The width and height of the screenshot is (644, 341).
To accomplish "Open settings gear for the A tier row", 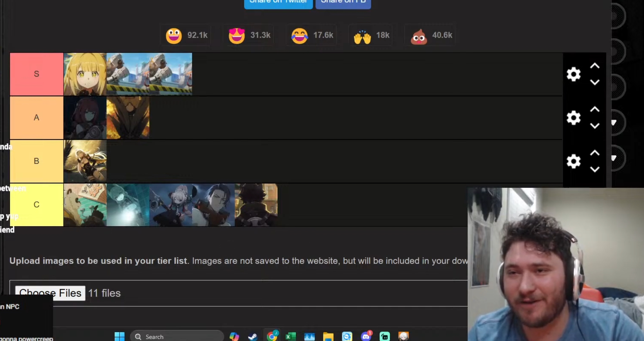I will tap(573, 118).
